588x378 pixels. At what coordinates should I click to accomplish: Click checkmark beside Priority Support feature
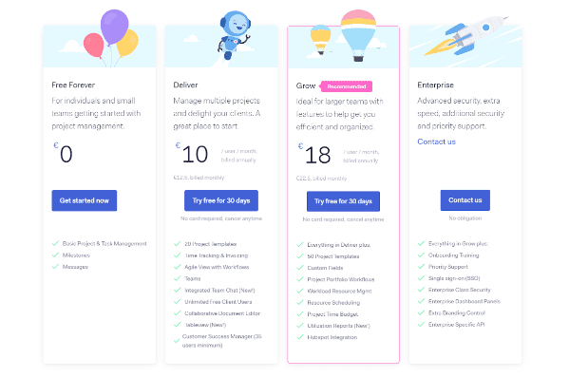click(421, 267)
